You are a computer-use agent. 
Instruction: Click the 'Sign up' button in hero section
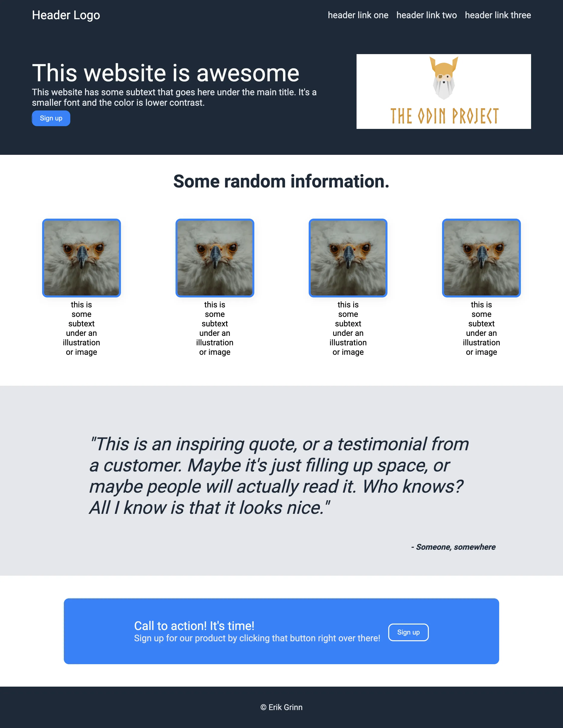[x=51, y=118]
